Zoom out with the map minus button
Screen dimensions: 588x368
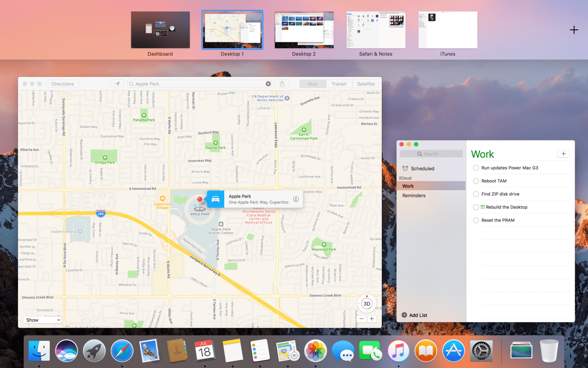[x=362, y=319]
